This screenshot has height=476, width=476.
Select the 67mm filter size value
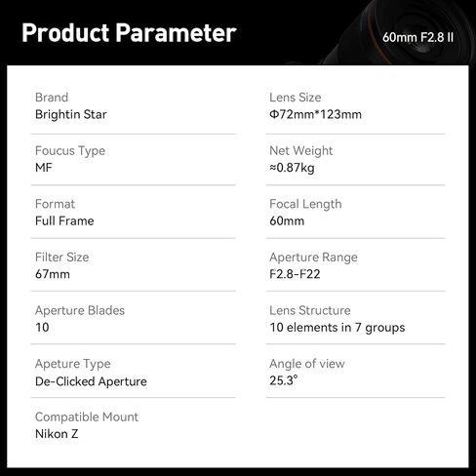53,274
